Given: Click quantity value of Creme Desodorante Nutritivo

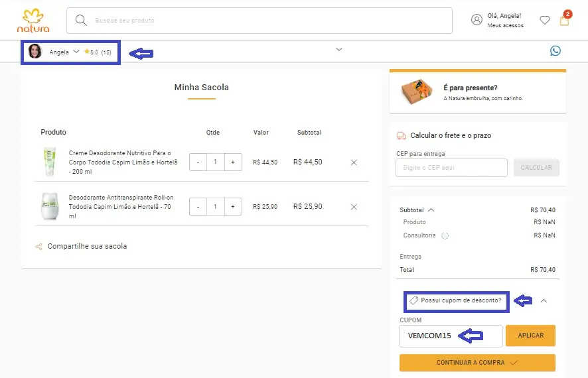Looking at the screenshot, I should pos(215,162).
